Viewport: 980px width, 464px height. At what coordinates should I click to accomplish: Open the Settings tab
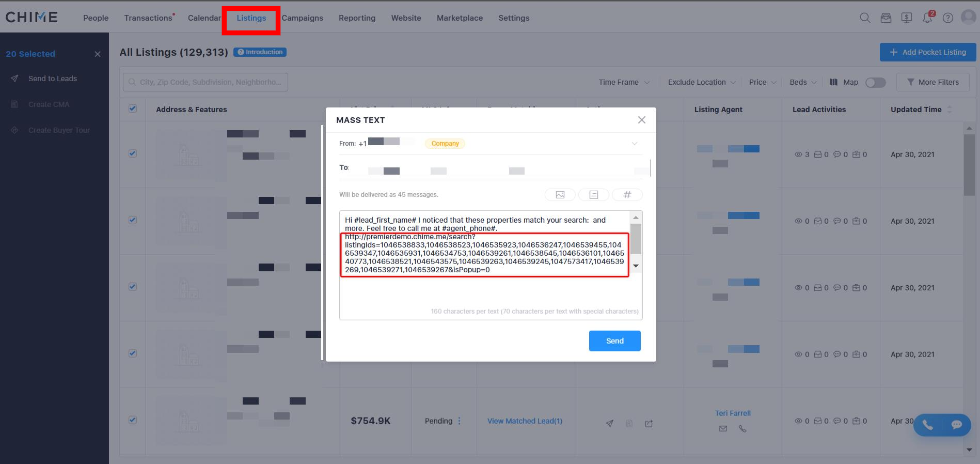pos(514,18)
